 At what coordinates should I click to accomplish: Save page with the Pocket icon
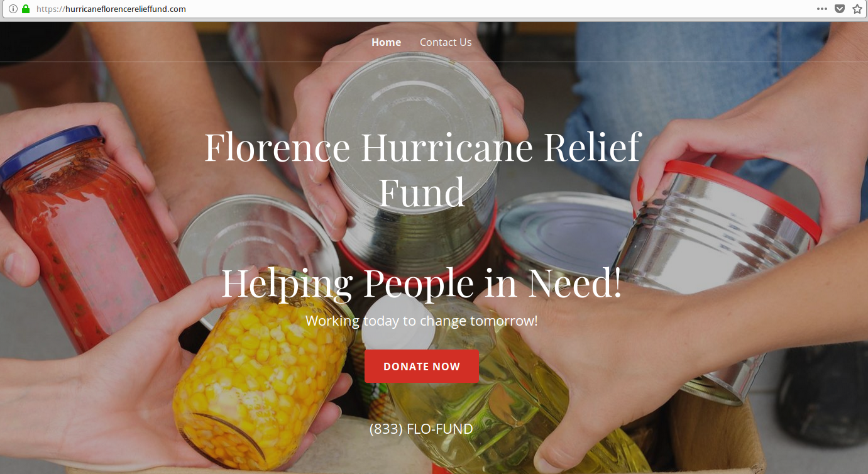click(840, 9)
